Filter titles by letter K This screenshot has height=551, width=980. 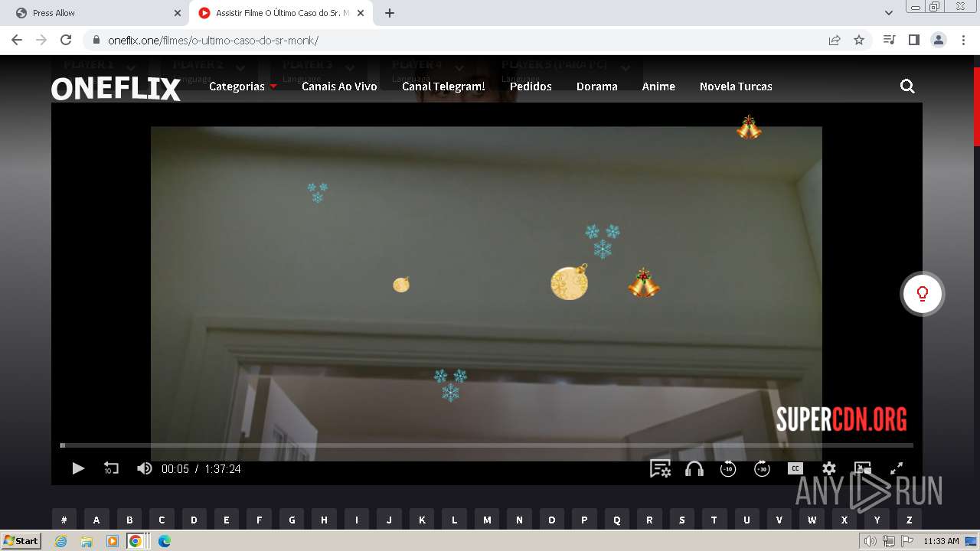tap(422, 520)
